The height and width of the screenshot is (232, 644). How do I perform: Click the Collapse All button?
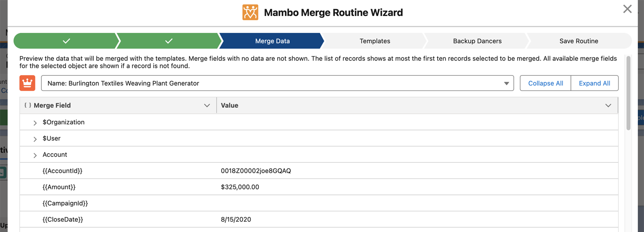point(545,83)
